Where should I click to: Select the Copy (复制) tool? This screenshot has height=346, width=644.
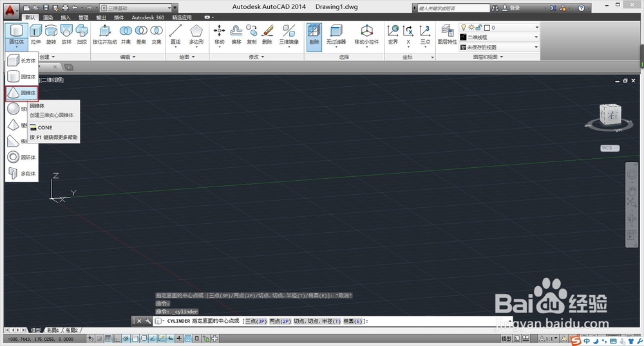[252, 35]
